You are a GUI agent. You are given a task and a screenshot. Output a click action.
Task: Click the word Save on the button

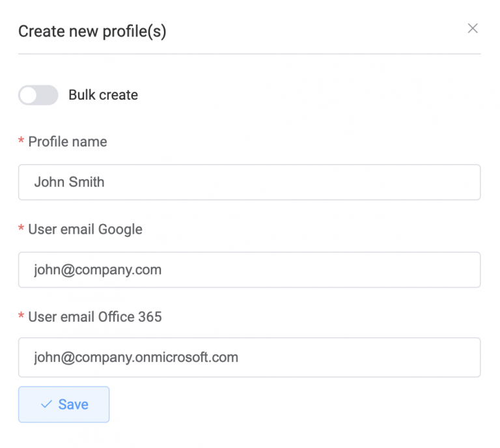point(73,404)
